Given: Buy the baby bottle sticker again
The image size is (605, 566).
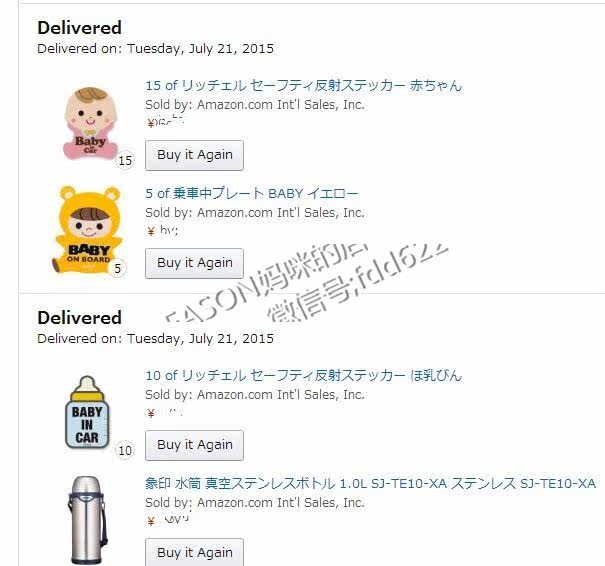Looking at the screenshot, I should 194,445.
